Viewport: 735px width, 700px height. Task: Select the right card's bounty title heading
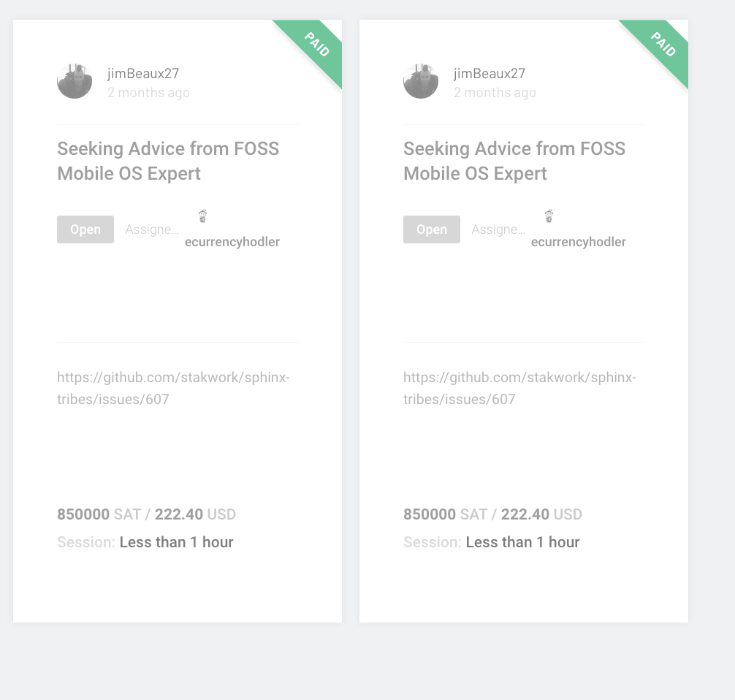point(514,161)
